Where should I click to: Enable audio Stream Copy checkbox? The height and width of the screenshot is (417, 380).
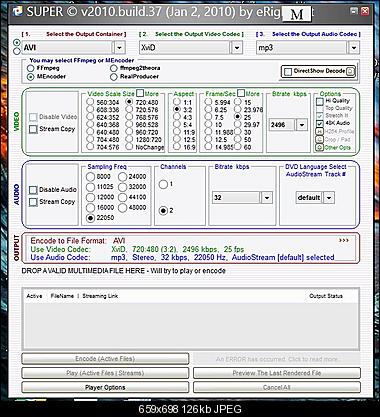[33, 202]
